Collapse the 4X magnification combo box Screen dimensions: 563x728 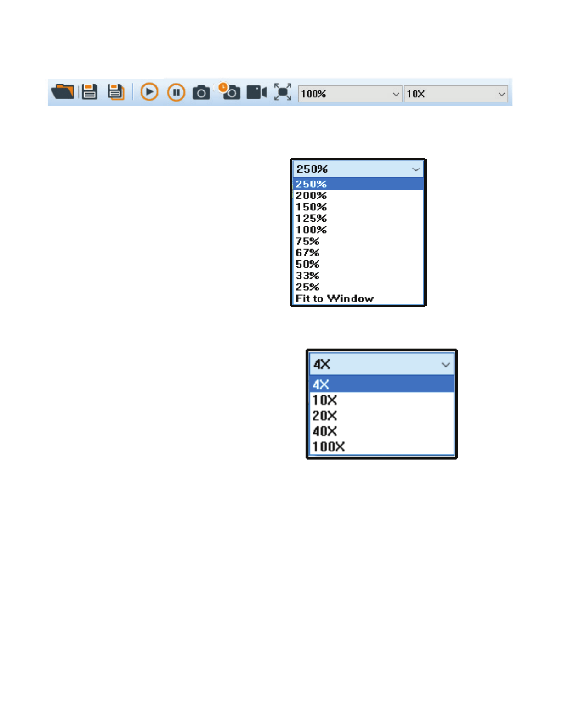click(x=381, y=364)
